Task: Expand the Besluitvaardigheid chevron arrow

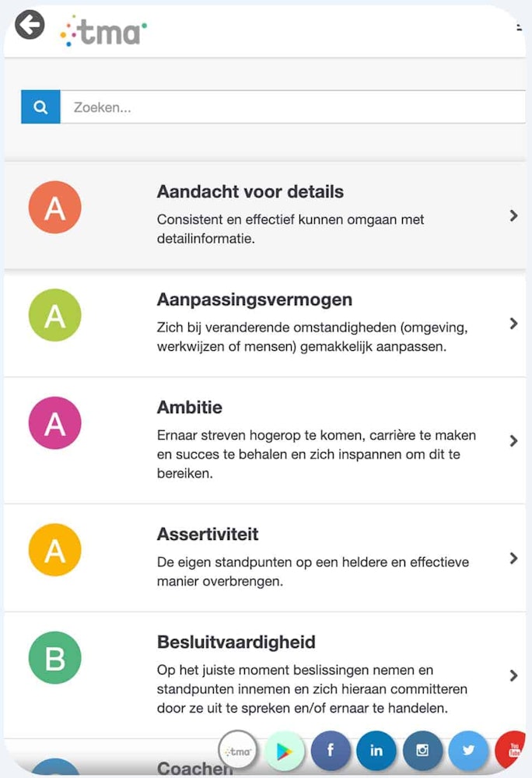Action: coord(513,675)
